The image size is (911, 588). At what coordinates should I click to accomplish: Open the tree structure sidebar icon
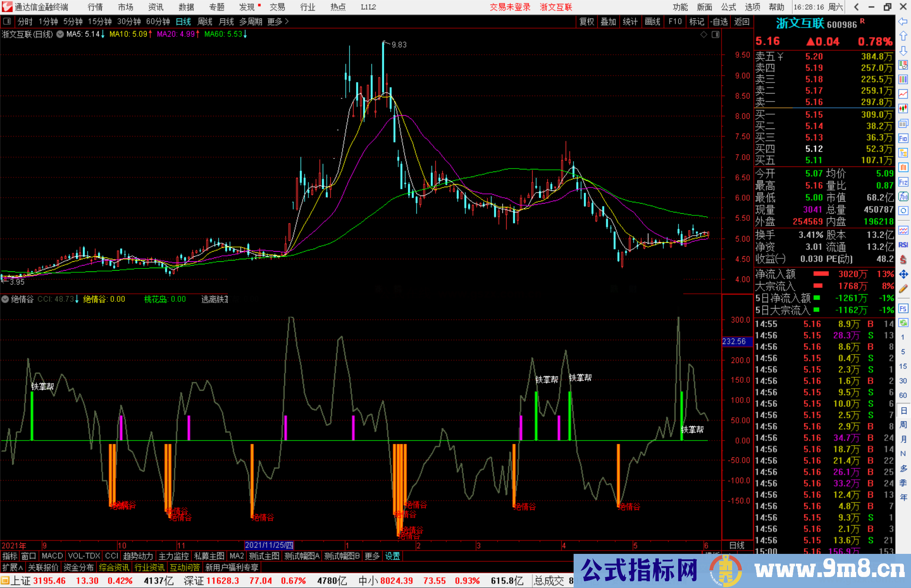click(903, 153)
